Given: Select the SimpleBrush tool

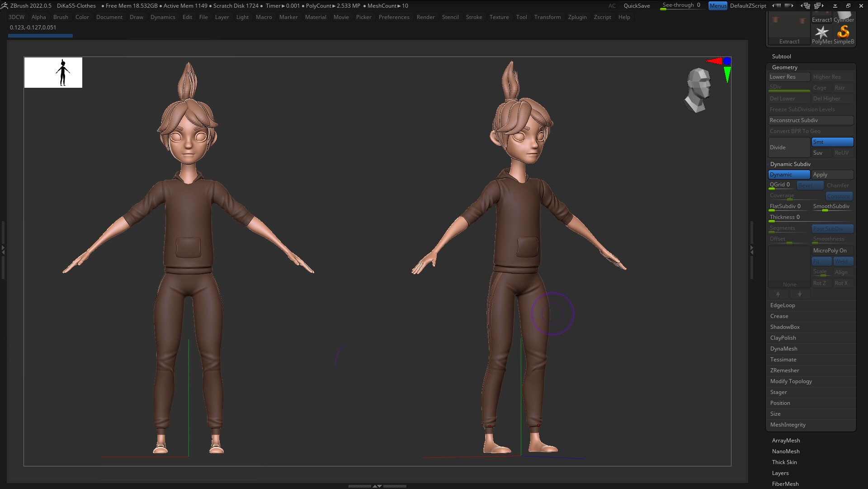Looking at the screenshot, I should click(844, 32).
